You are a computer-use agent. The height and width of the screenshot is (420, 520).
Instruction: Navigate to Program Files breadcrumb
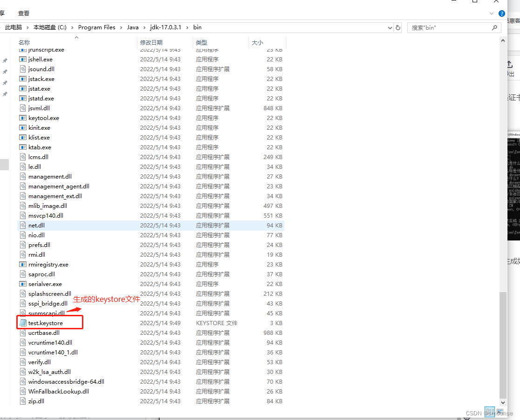coord(97,27)
